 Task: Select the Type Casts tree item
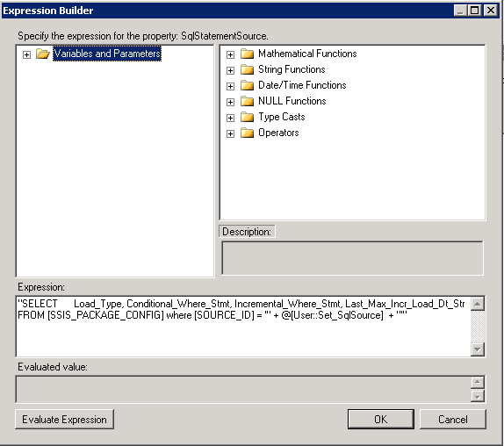point(282,117)
